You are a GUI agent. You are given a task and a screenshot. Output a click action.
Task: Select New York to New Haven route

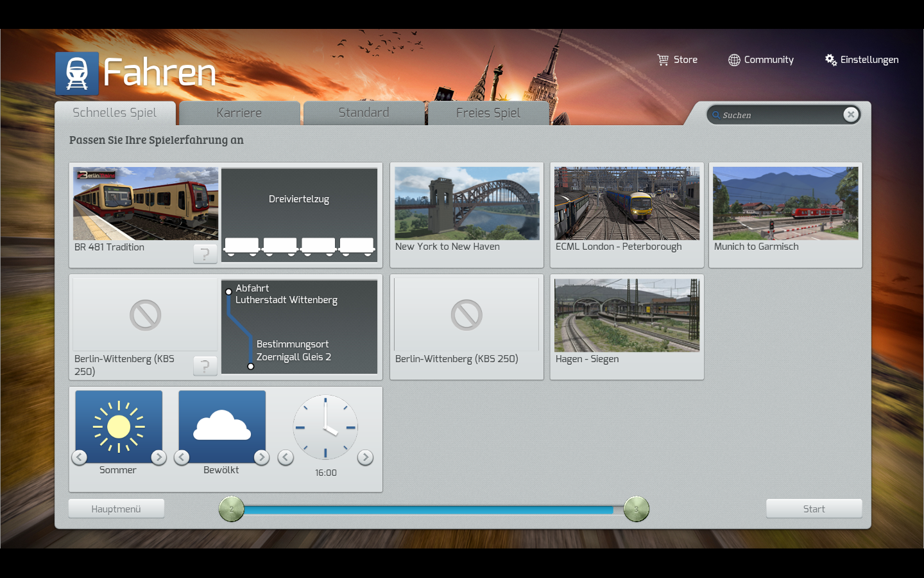pyautogui.click(x=466, y=215)
